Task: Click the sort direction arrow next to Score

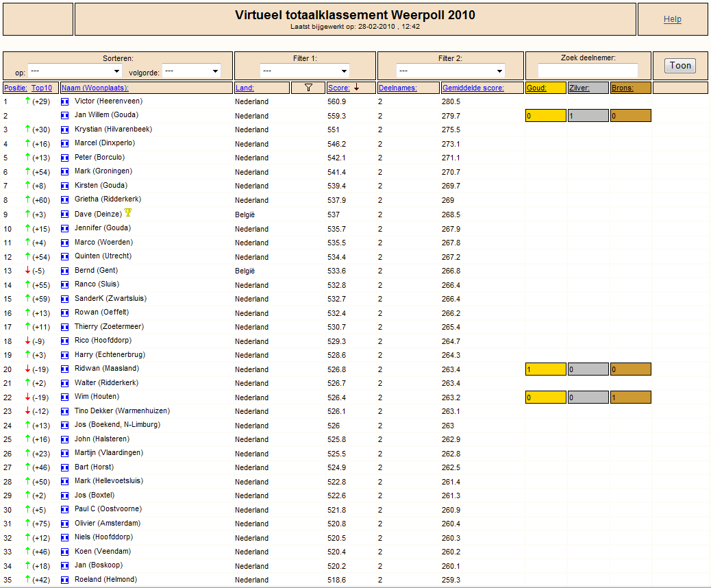Action: click(356, 87)
